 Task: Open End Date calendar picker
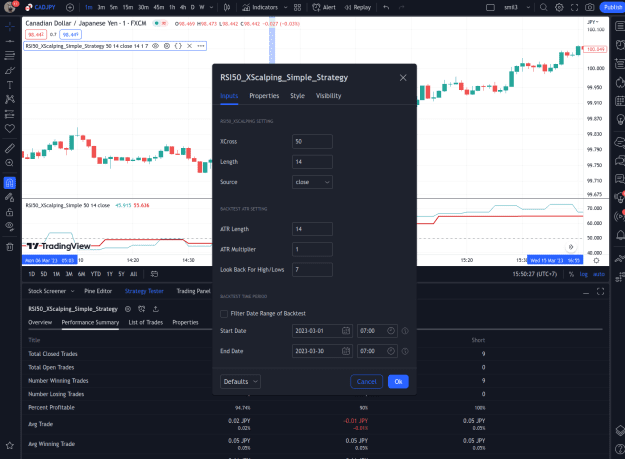346,351
